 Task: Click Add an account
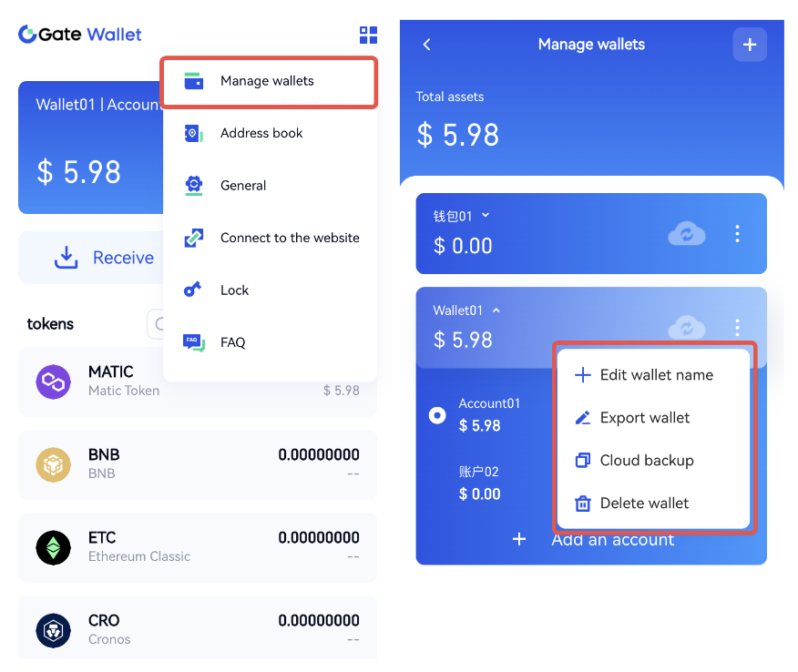612,540
